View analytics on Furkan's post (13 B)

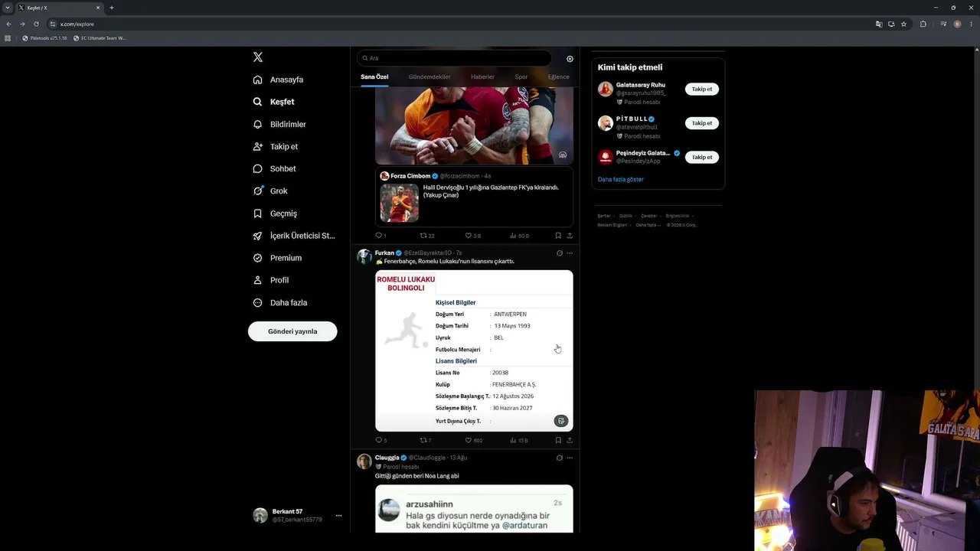point(519,441)
